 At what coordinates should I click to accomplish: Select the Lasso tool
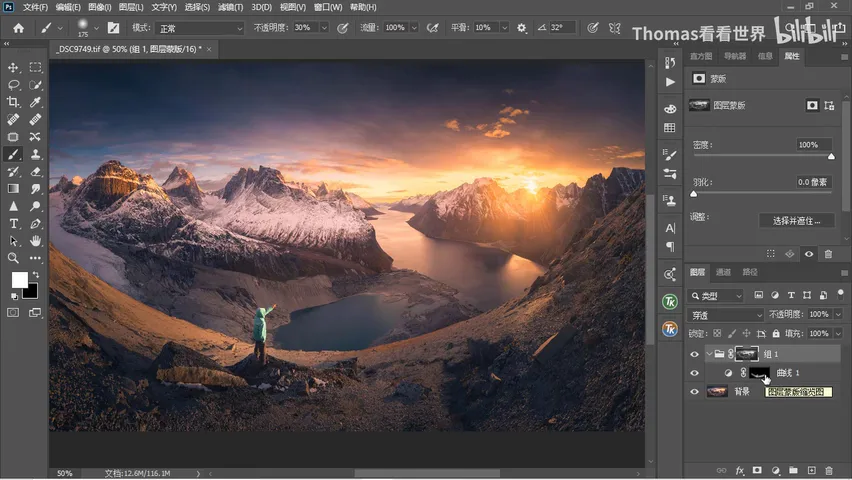point(13,85)
